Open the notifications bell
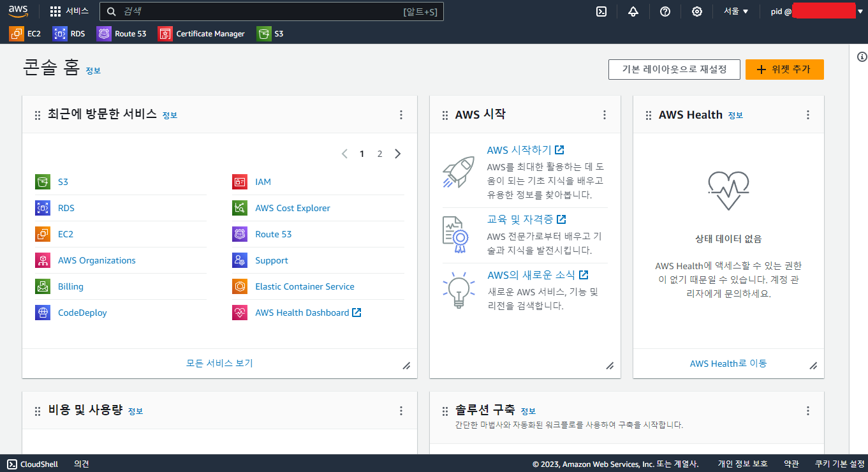Viewport: 868px width, 472px height. point(633,11)
